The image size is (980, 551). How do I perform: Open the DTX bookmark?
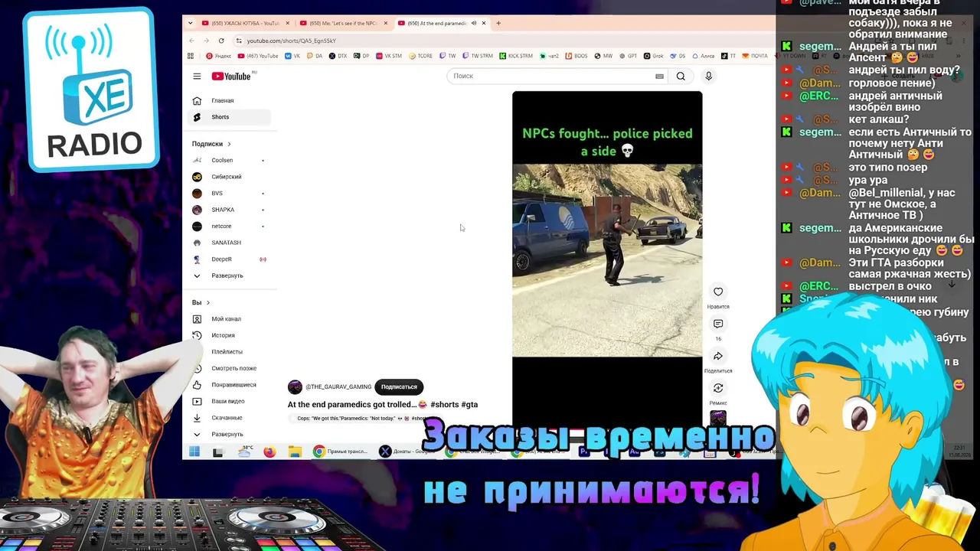(338, 56)
